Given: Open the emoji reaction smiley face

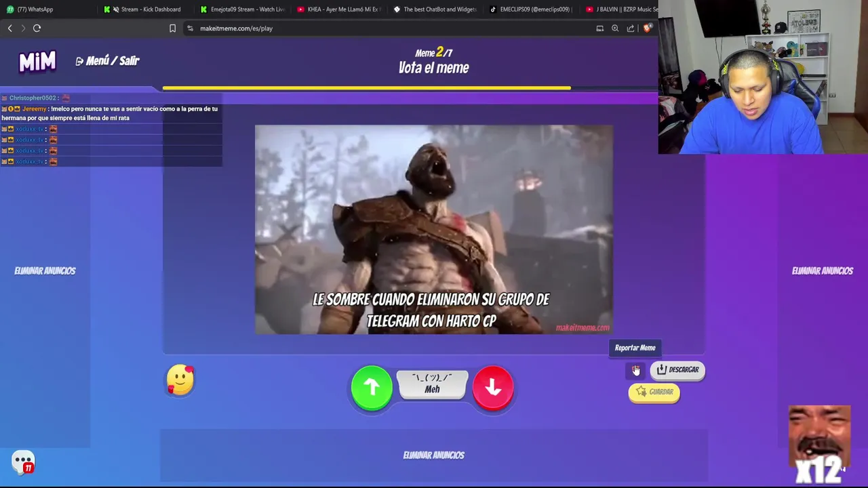Looking at the screenshot, I should click(180, 380).
